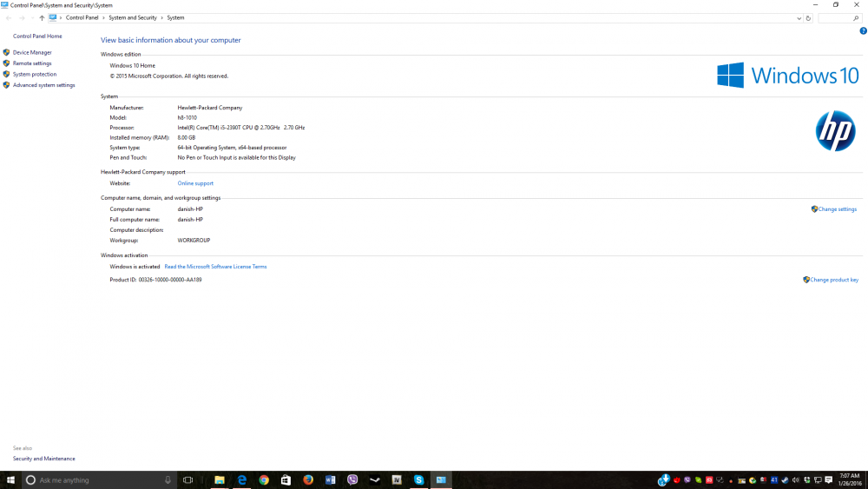Click the computer icon in address bar
The height and width of the screenshot is (489, 868).
[x=53, y=17]
